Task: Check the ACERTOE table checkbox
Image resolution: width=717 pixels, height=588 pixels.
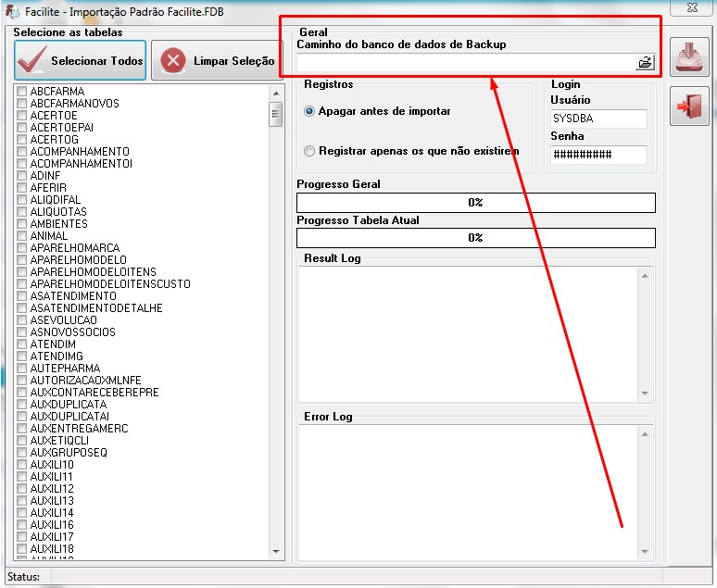Action: 21,115
